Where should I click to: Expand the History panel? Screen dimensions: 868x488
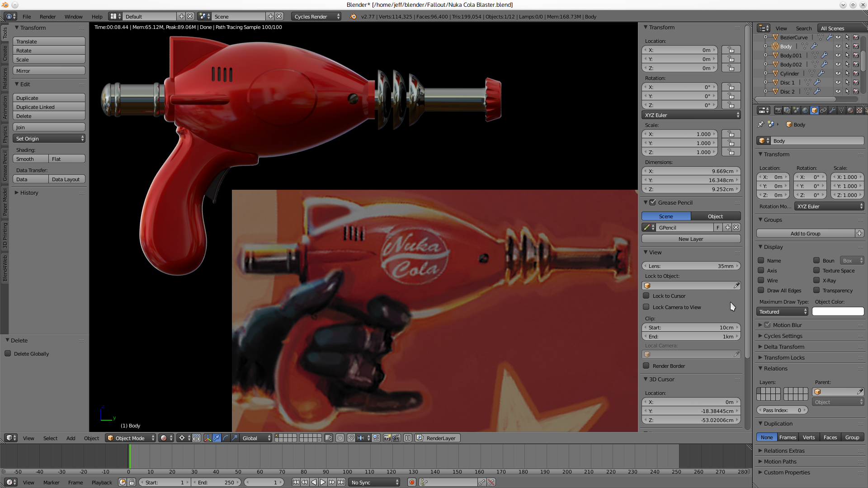(29, 192)
